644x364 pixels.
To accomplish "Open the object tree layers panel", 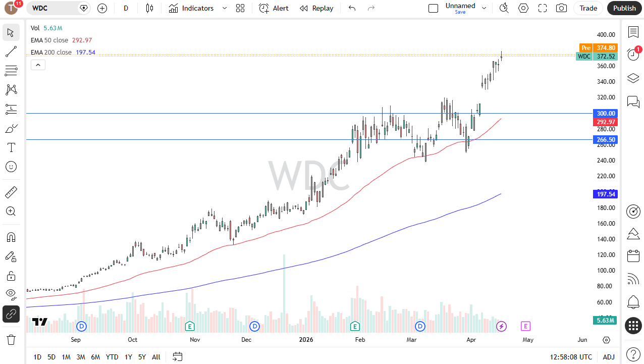I will coord(633,78).
